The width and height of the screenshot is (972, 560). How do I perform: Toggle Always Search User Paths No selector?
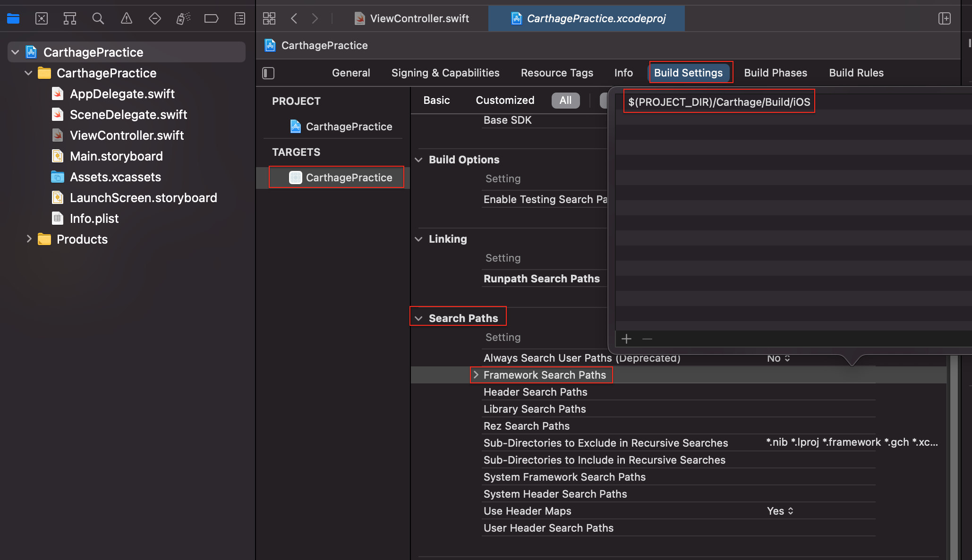click(x=778, y=358)
